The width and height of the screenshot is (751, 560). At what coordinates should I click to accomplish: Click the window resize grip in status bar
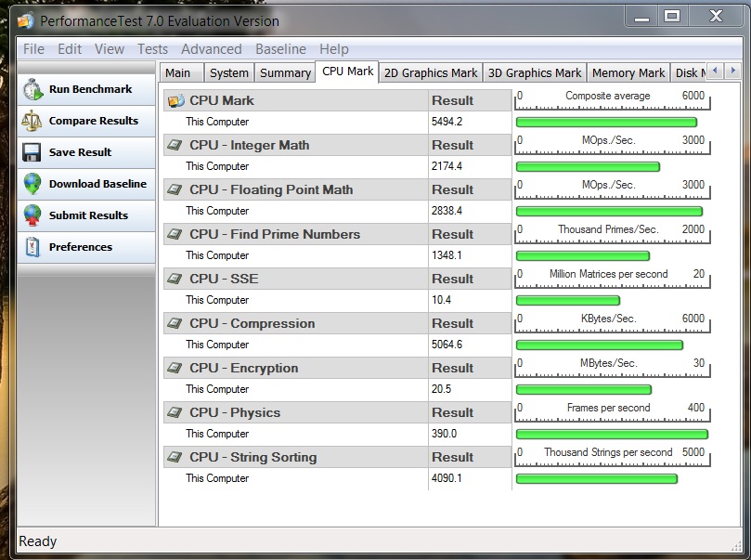(736, 546)
